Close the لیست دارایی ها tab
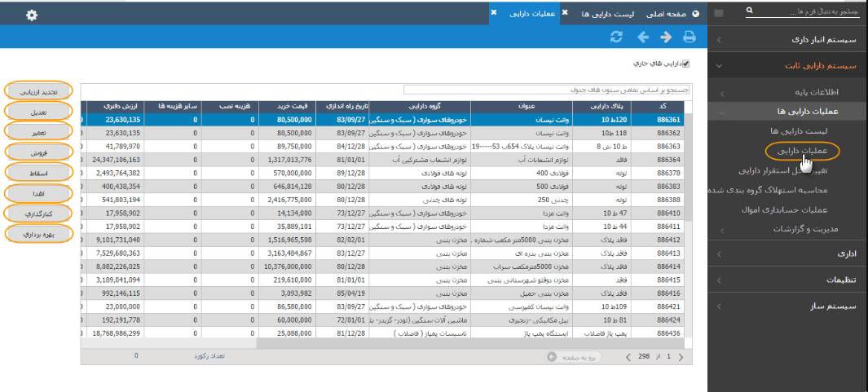Viewport: 868px width, 392px height. click(565, 14)
